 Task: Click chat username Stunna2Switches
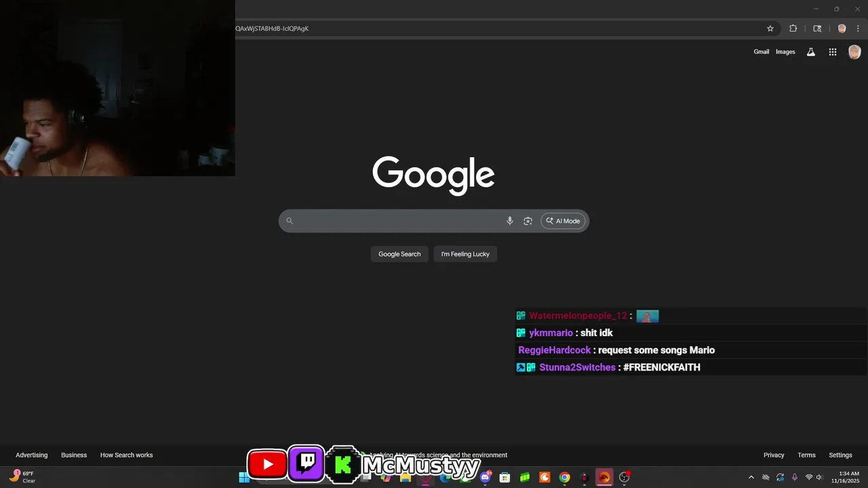click(577, 367)
